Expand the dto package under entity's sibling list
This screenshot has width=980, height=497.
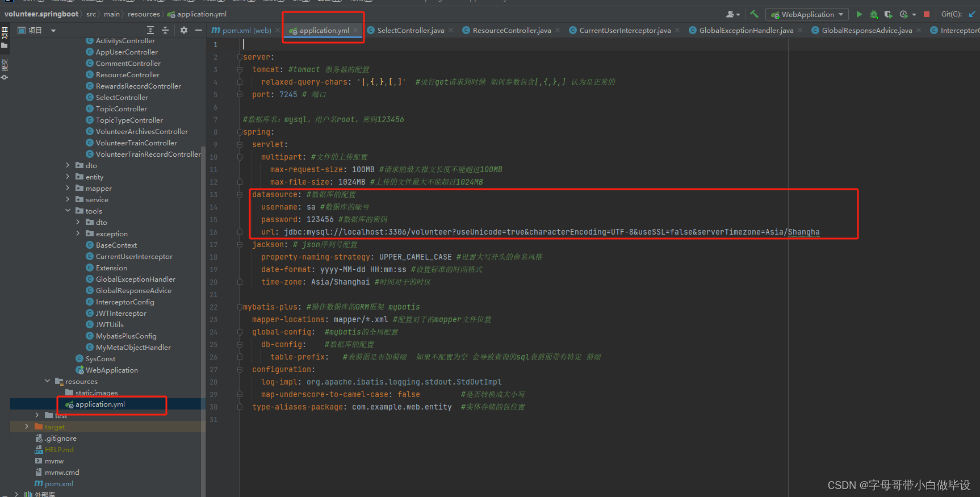point(68,165)
